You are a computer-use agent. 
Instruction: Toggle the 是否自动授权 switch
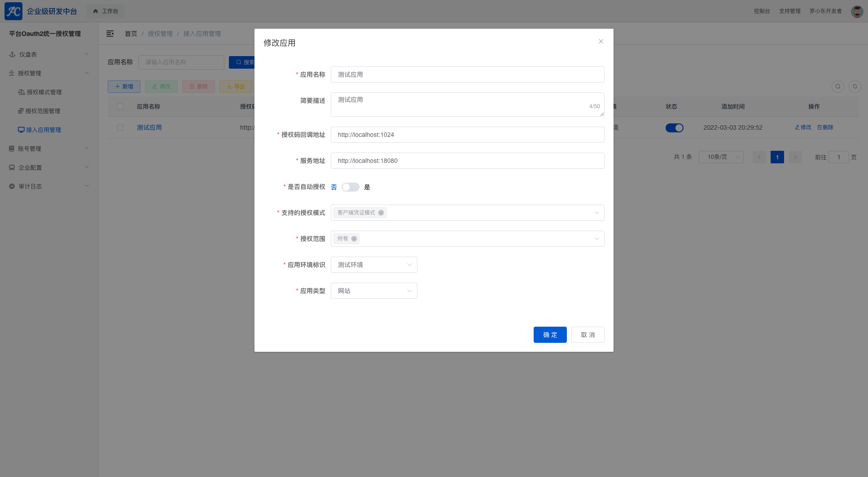pyautogui.click(x=350, y=187)
